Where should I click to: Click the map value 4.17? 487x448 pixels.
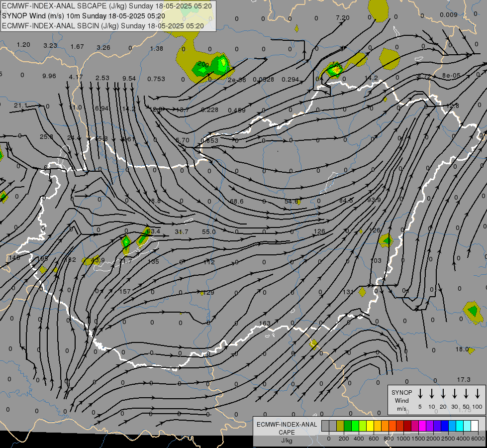click(76, 77)
